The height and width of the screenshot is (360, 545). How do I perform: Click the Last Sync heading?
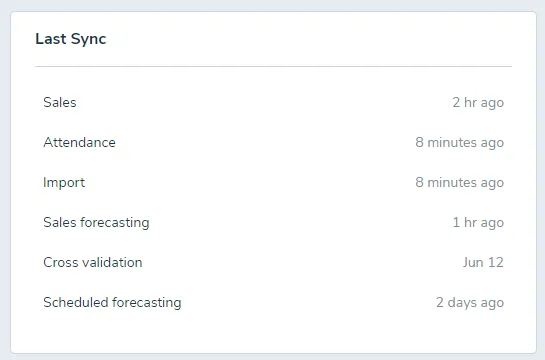[x=71, y=39]
